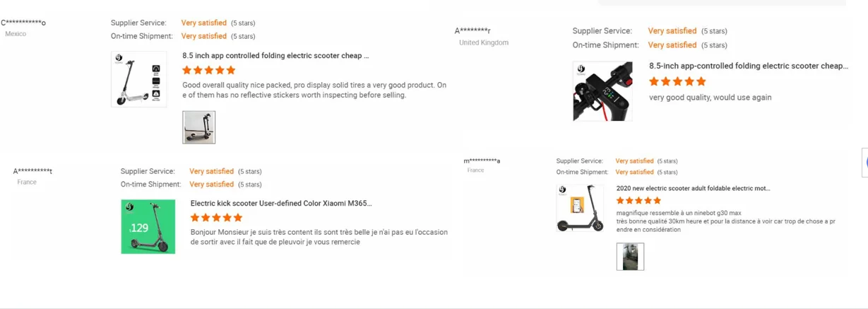Screen dimensions: 868x309
Task: Select reviewer A********r from United Kingdom
Action: (472, 30)
